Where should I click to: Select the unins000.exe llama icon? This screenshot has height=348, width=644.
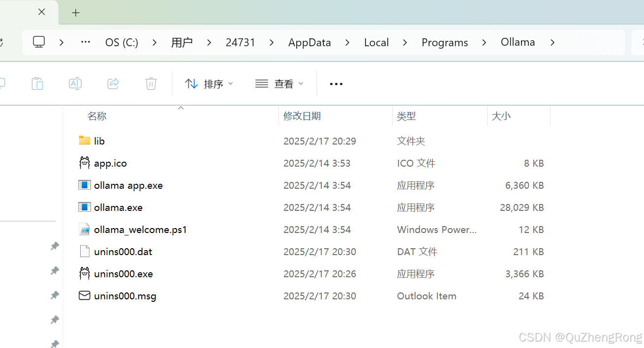[85, 273]
